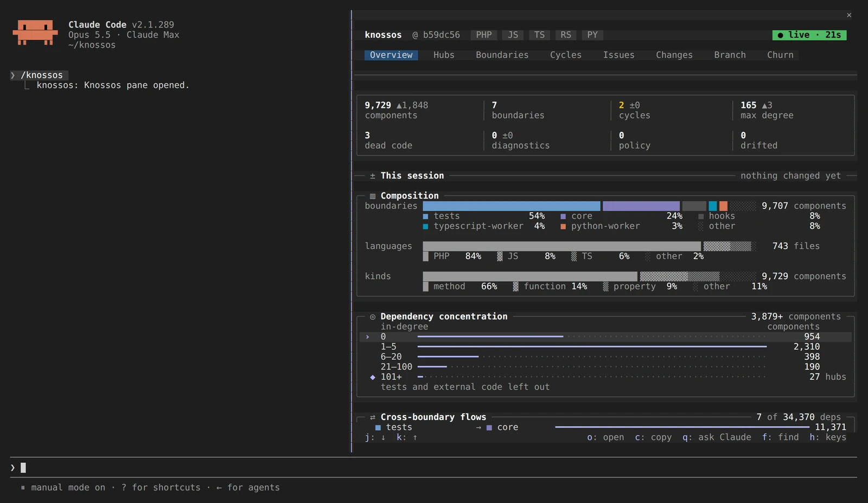Click the command prompt input field
This screenshot has width=868, height=503.
(x=433, y=468)
